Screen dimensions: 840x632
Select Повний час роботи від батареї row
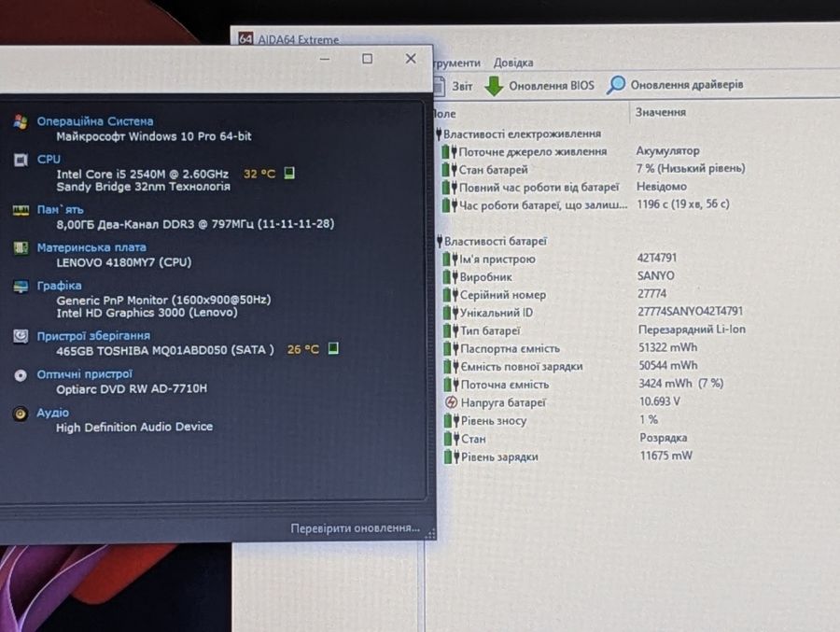564,187
